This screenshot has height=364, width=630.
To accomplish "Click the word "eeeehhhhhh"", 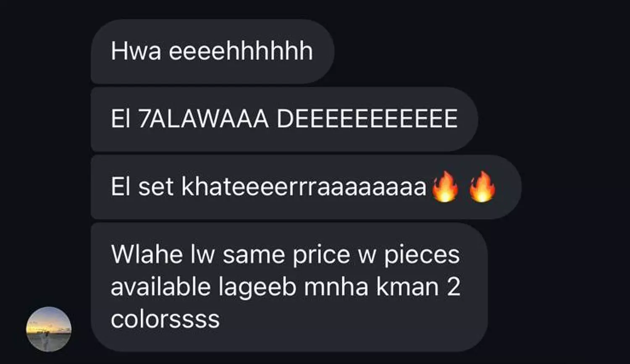I will (x=241, y=51).
